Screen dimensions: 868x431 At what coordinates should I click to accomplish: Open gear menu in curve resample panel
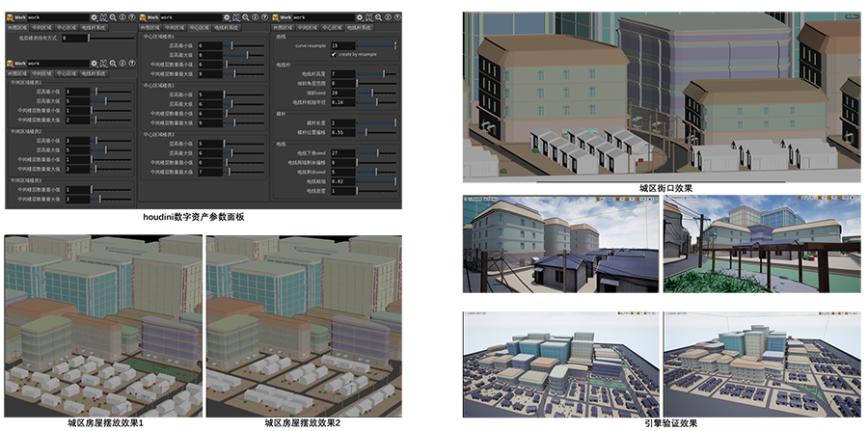[x=361, y=17]
